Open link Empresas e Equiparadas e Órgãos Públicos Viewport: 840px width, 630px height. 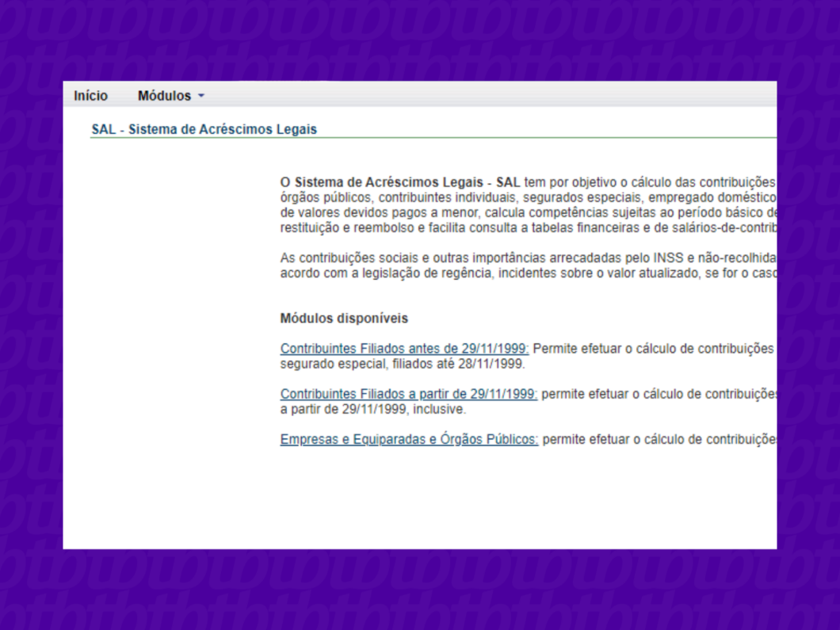click(409, 439)
